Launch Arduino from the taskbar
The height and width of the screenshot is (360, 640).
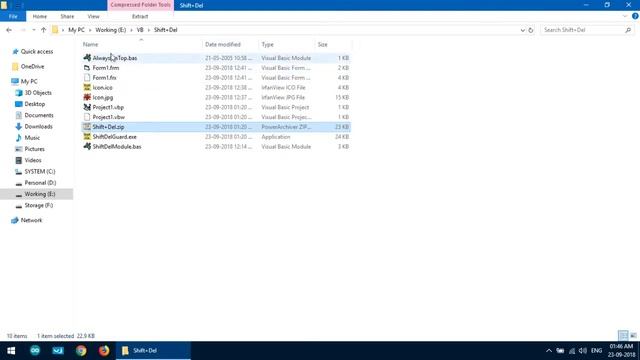pos(35,351)
